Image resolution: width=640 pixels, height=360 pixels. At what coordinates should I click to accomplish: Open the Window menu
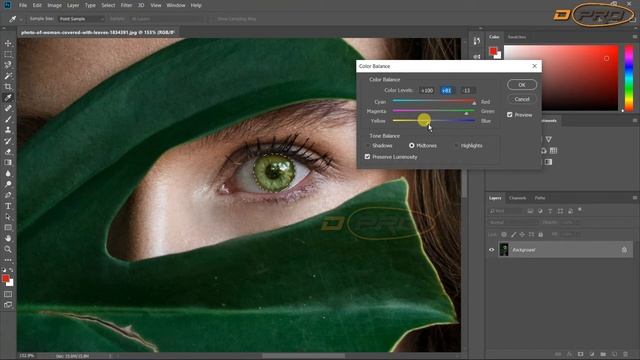[x=176, y=5]
